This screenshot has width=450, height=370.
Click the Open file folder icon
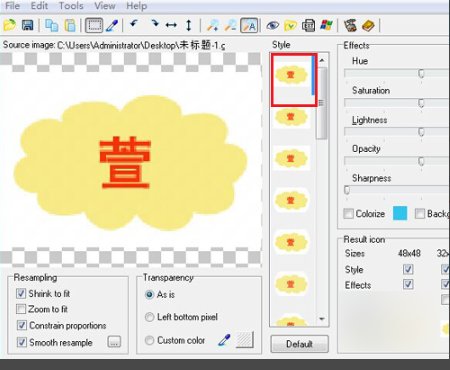[x=10, y=25]
